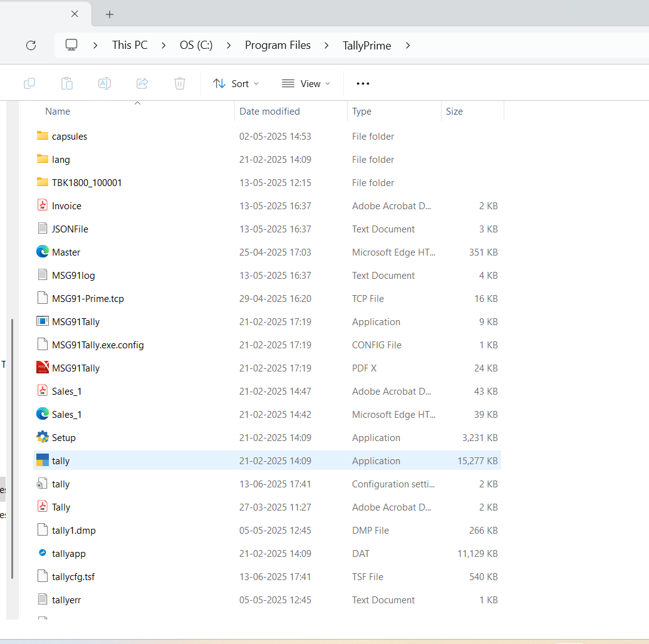Image resolution: width=649 pixels, height=644 pixels.
Task: Click the MSG91Tally application icon
Action: tap(42, 321)
